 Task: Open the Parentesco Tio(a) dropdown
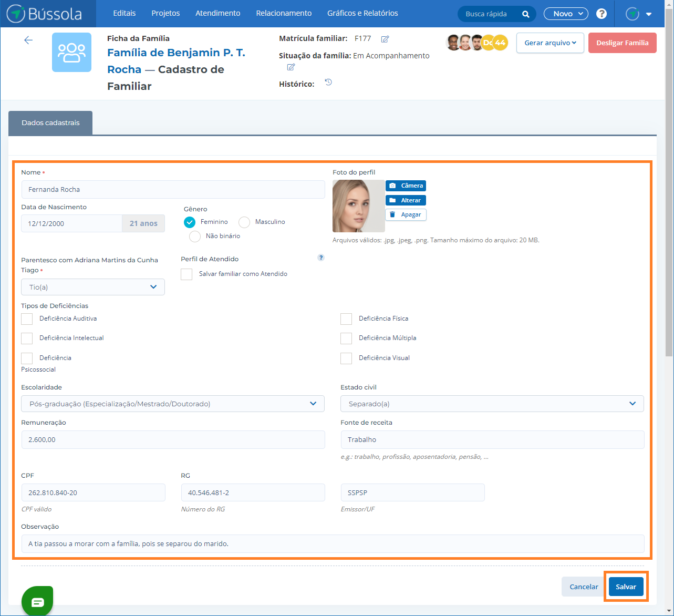(93, 287)
